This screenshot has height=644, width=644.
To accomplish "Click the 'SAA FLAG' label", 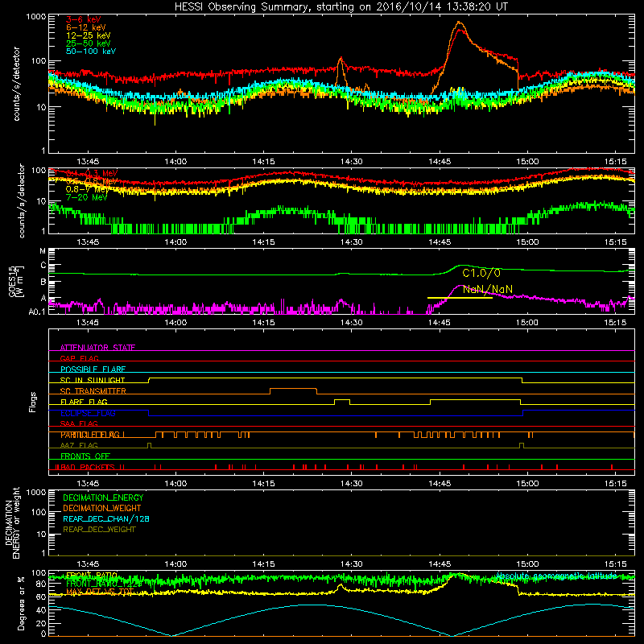I will (x=79, y=423).
